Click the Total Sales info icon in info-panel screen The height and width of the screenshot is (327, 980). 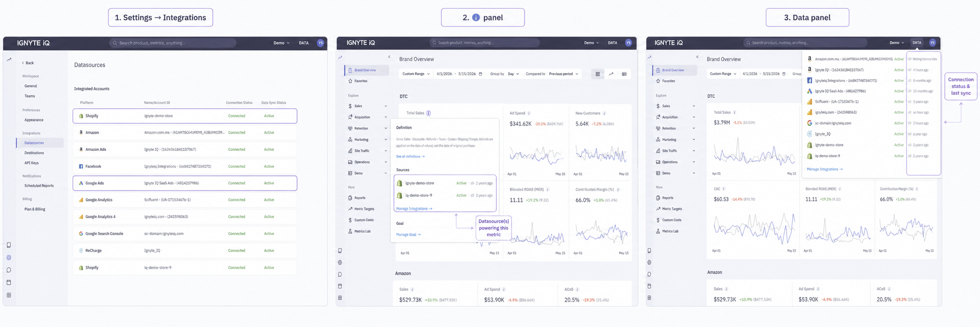[x=428, y=113]
